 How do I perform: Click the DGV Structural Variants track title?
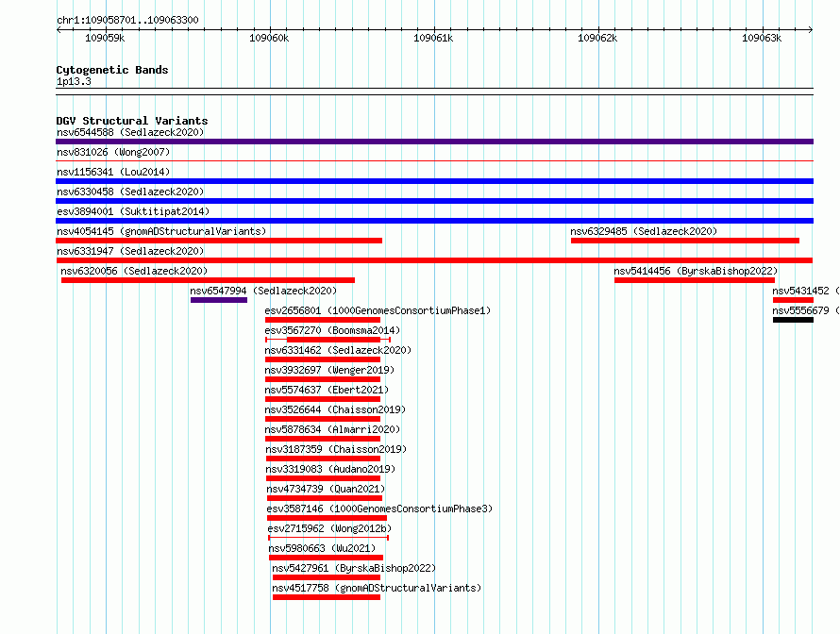point(132,121)
